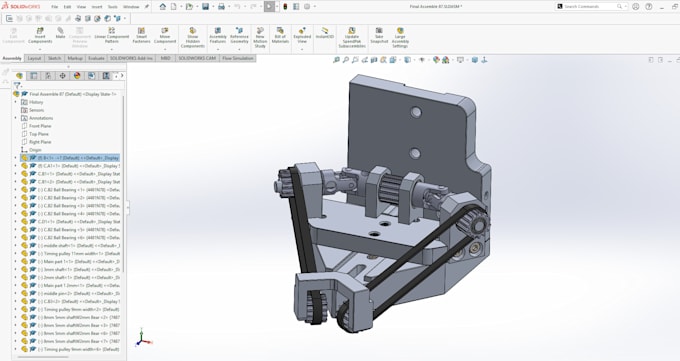The height and width of the screenshot is (361, 680).
Task: Expand the Annotations folder
Action: (x=16, y=118)
